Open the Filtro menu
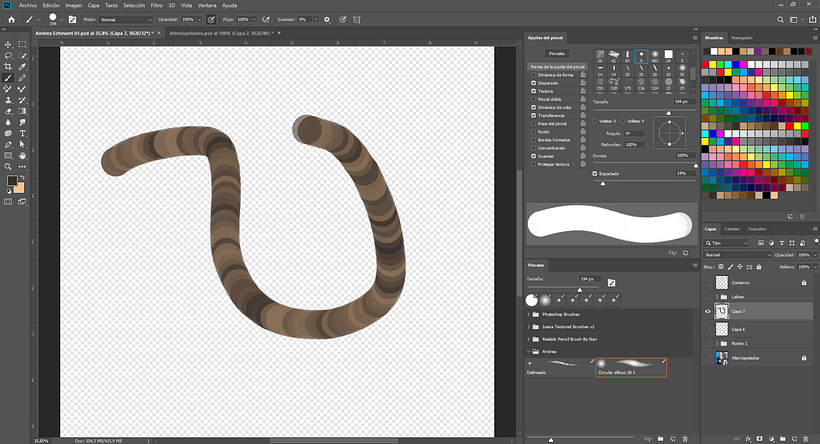 tap(156, 5)
